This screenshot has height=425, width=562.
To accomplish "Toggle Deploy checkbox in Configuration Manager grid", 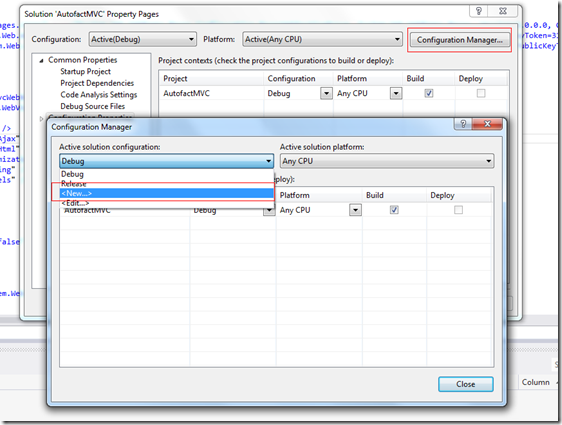I will (458, 210).
